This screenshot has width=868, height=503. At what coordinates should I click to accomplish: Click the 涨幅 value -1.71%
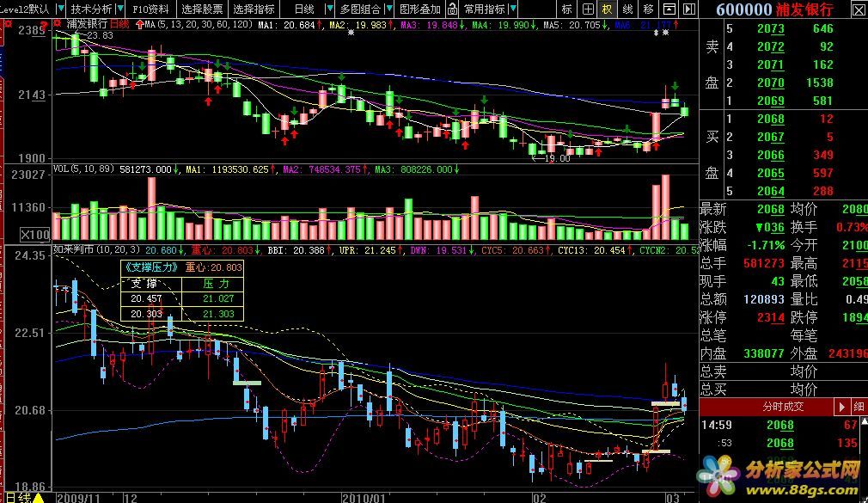coord(766,245)
